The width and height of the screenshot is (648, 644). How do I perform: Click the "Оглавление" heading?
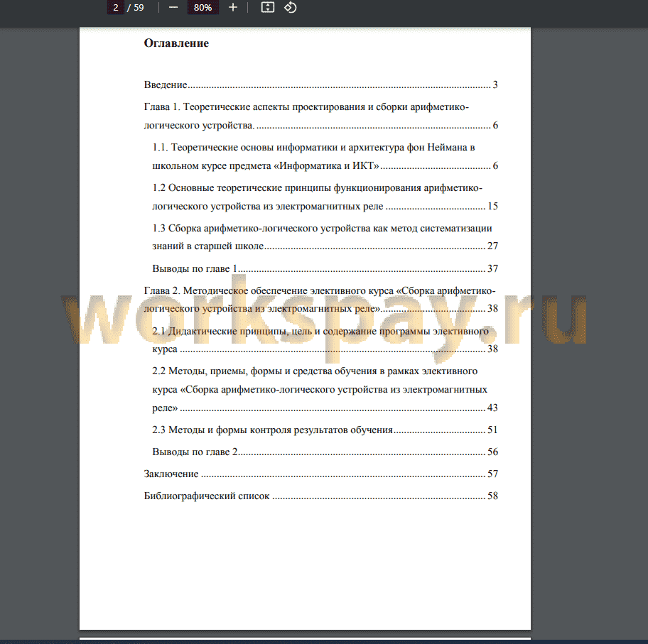click(x=176, y=43)
